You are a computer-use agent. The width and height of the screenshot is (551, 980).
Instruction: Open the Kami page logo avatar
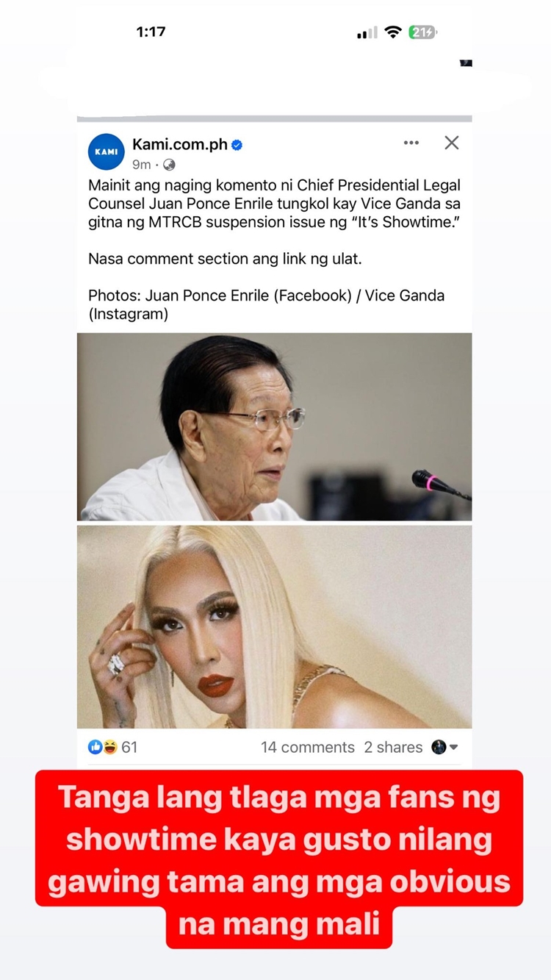click(107, 152)
